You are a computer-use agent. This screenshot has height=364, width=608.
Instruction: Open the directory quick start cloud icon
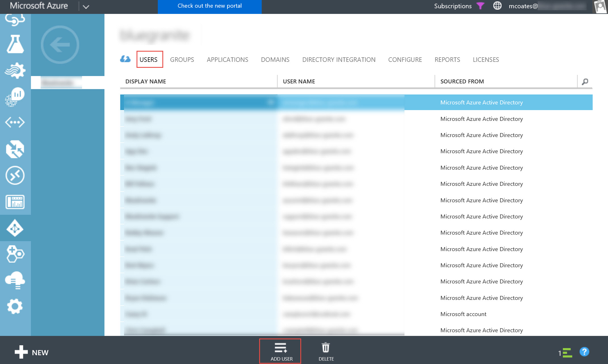click(125, 59)
